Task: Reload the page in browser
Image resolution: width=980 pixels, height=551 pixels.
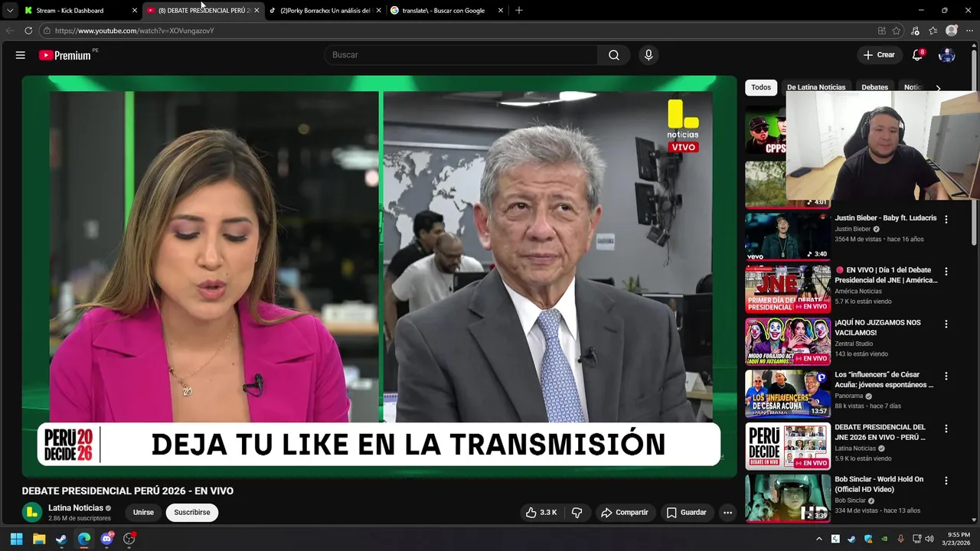Action: (x=28, y=31)
